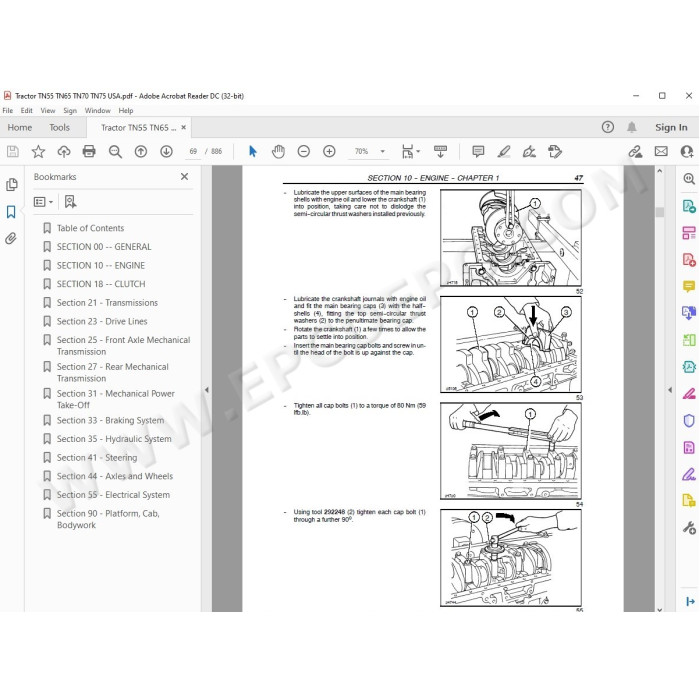Click the stamp tool icon
Image resolution: width=700 pixels, height=700 pixels.
coord(555,152)
